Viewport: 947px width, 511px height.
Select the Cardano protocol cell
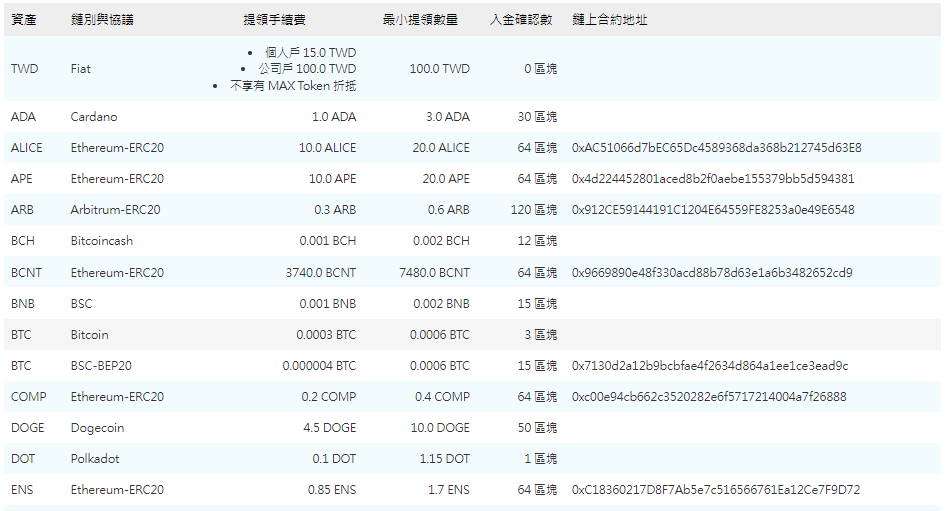(x=94, y=117)
